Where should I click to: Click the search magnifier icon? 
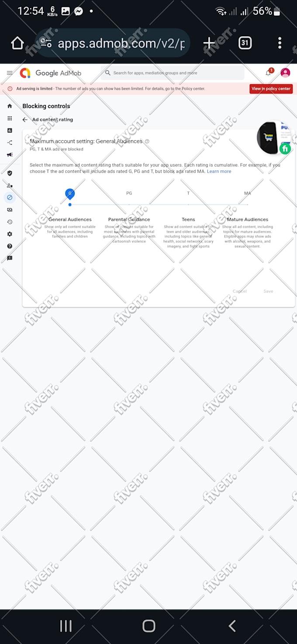click(108, 73)
